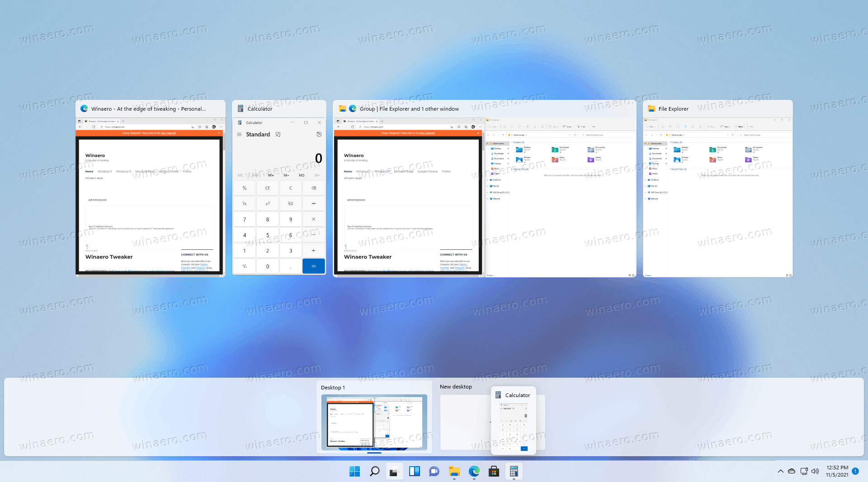Screen dimensions: 868x482
Task: Open File Explorer from the taskbar
Action: [454, 472]
